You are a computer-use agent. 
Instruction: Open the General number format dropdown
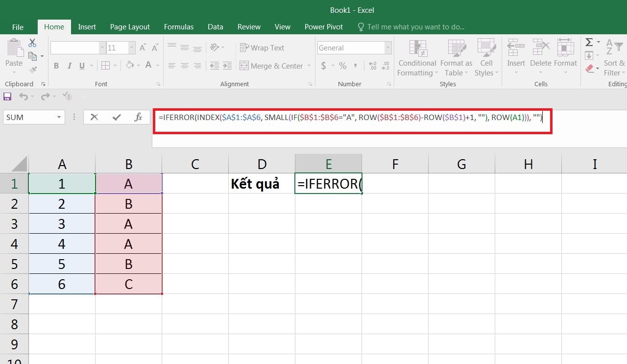click(387, 48)
